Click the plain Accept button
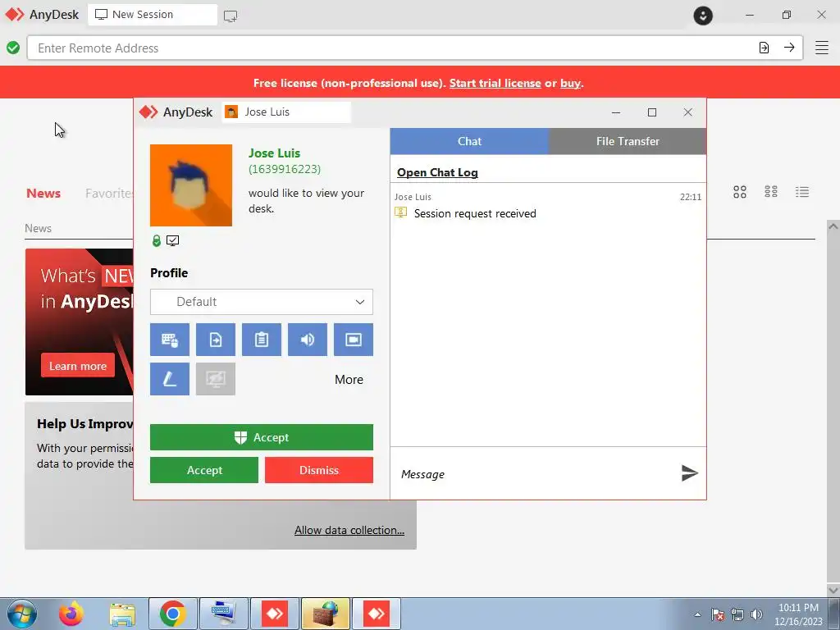The image size is (840, 630). click(x=204, y=470)
